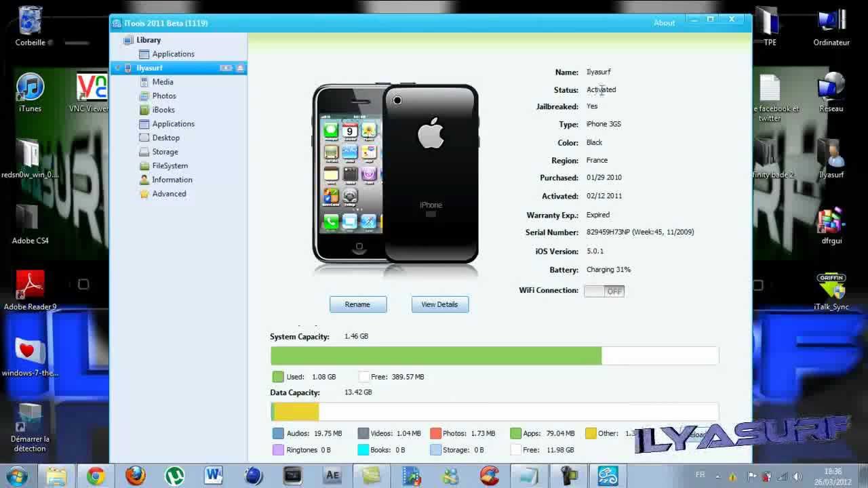868x488 pixels.
Task: Click Warranty Exp. value Expired
Action: click(598, 215)
